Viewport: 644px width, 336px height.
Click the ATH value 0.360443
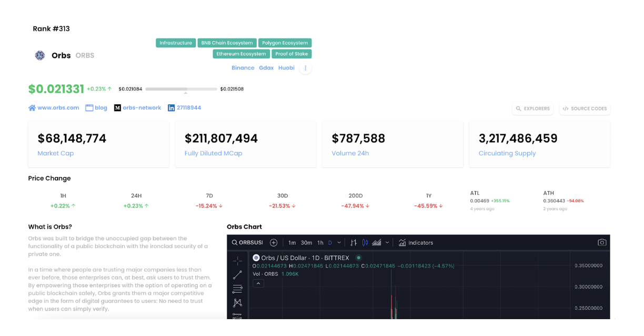point(554,201)
